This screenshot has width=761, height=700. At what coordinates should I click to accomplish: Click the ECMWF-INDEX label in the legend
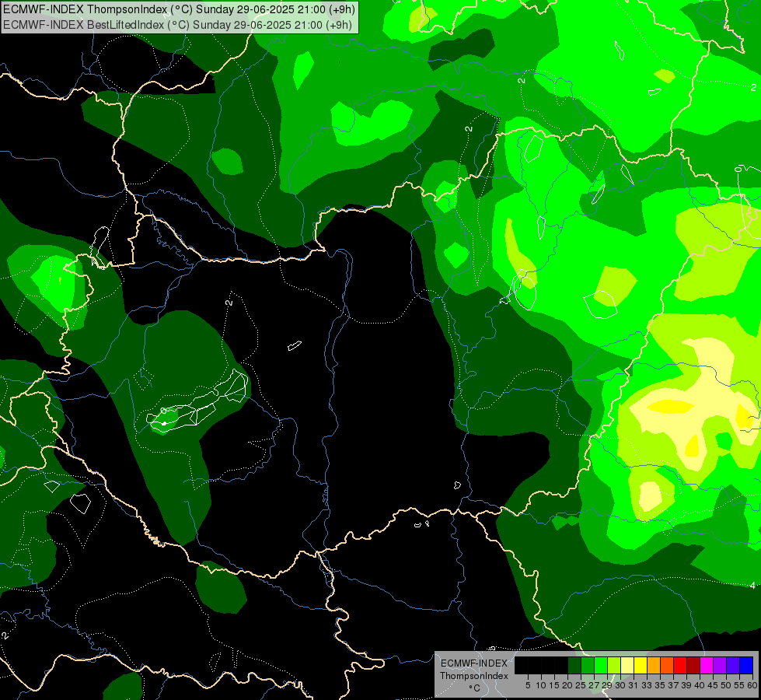click(474, 663)
